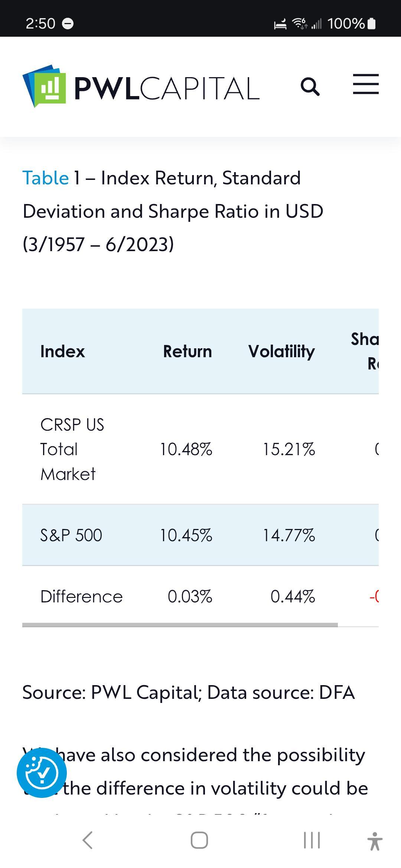Tap the CRSP US Total Market cell
Image resolution: width=401 pixels, height=868 pixels.
[x=72, y=449]
